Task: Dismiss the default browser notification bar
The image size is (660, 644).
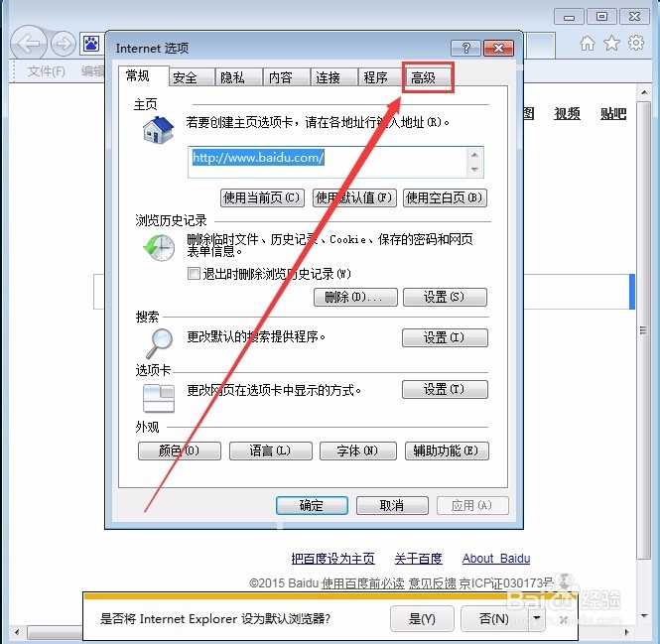Action: 564,619
